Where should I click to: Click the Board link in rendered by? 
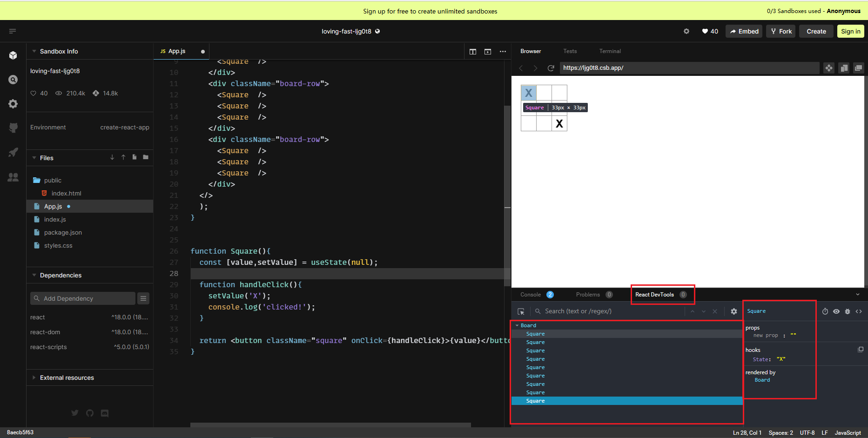(762, 380)
